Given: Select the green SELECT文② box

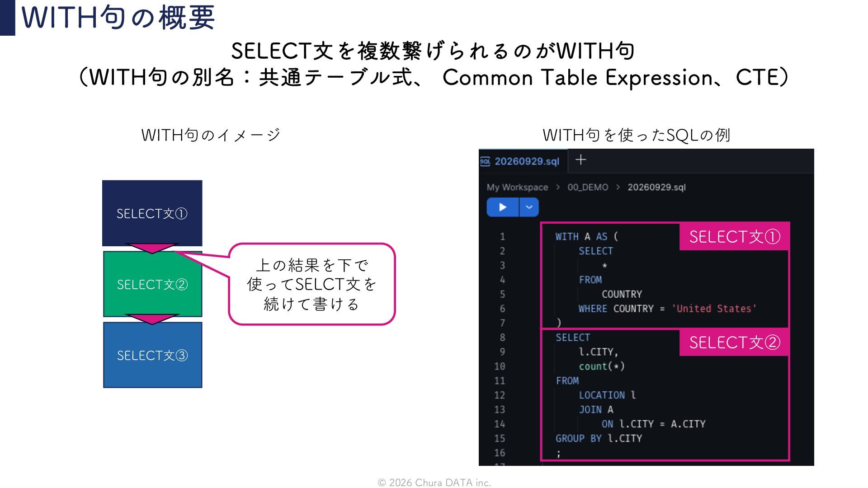Looking at the screenshot, I should coord(152,284).
